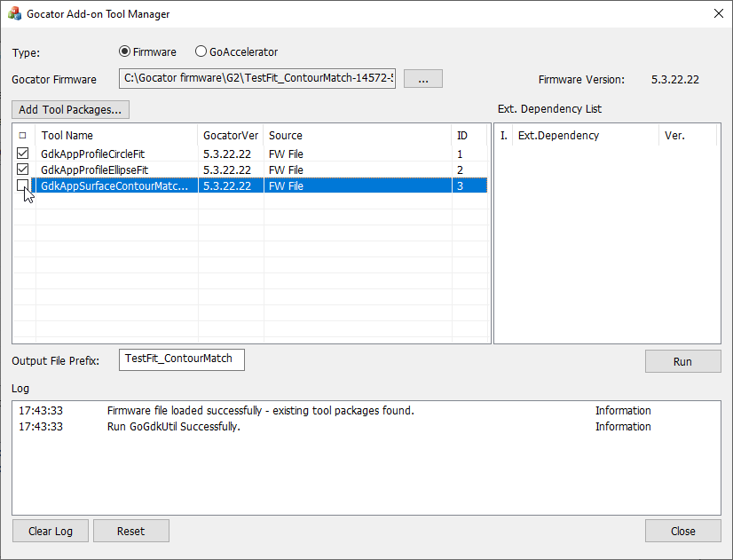
Task: Click the Add Tool Packages button
Action: (x=71, y=109)
